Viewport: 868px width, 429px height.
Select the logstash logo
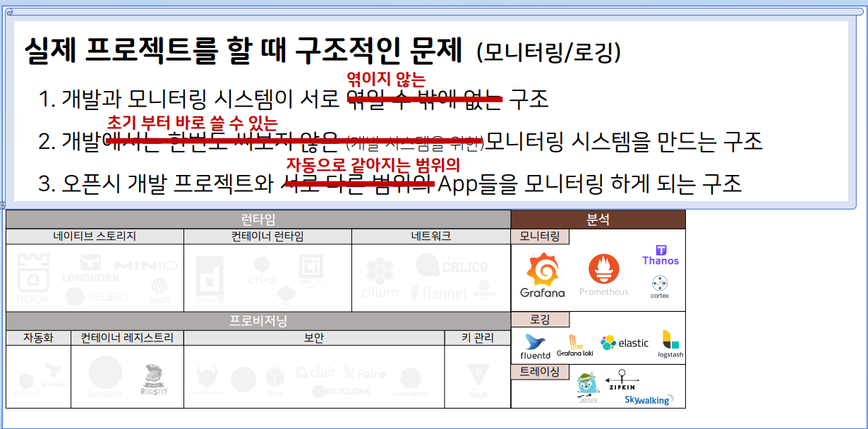(670, 344)
